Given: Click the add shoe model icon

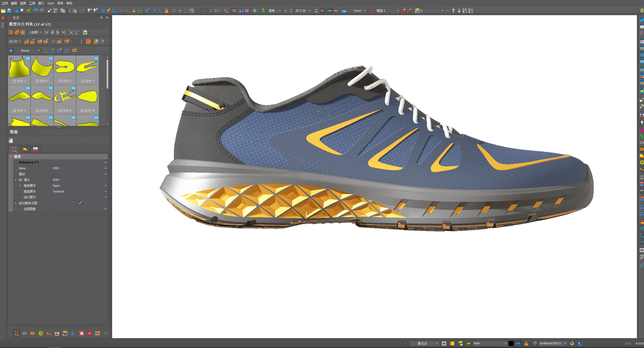Looking at the screenshot, I should click(403, 11).
